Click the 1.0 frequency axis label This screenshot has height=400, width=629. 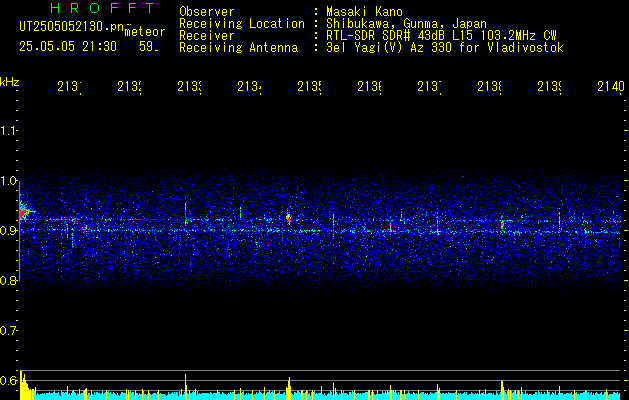[8, 181]
